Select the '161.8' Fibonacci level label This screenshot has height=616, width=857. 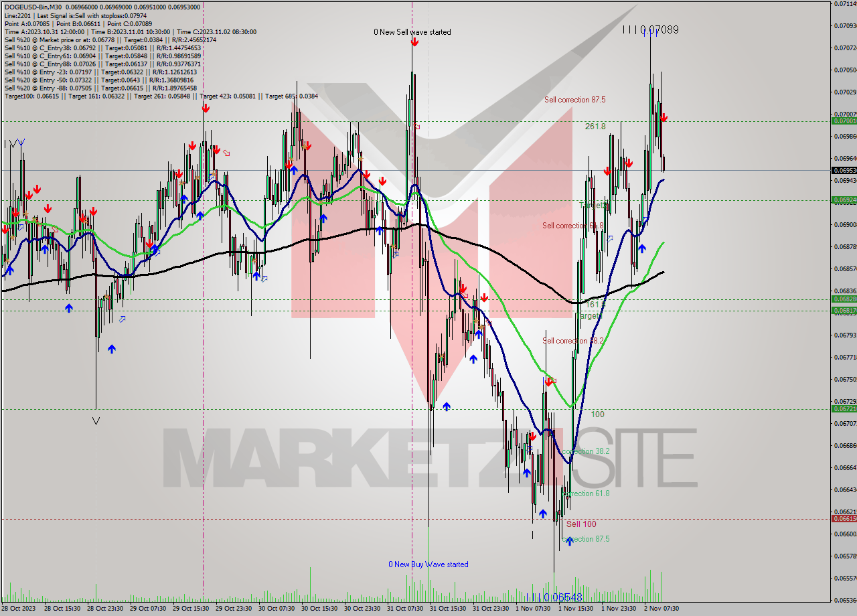tap(595, 304)
